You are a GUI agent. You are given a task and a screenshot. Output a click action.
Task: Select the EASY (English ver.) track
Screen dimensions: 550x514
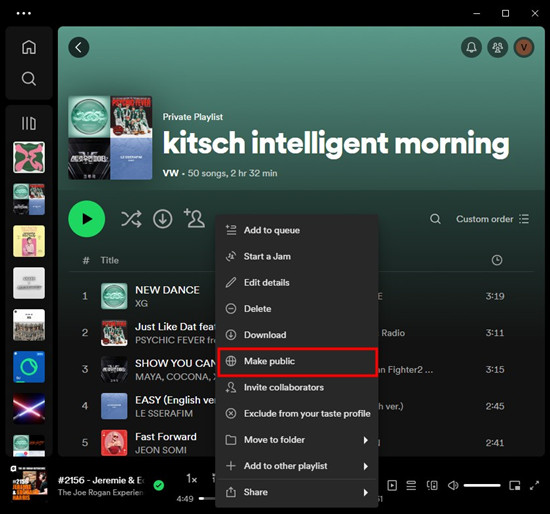pyautogui.click(x=175, y=400)
